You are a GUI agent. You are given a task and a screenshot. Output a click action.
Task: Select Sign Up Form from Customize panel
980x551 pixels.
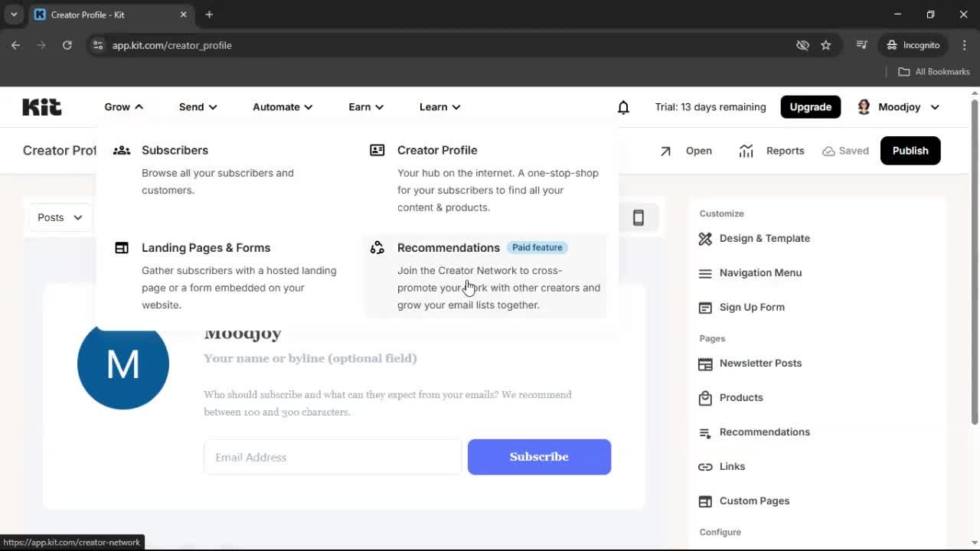coord(752,307)
